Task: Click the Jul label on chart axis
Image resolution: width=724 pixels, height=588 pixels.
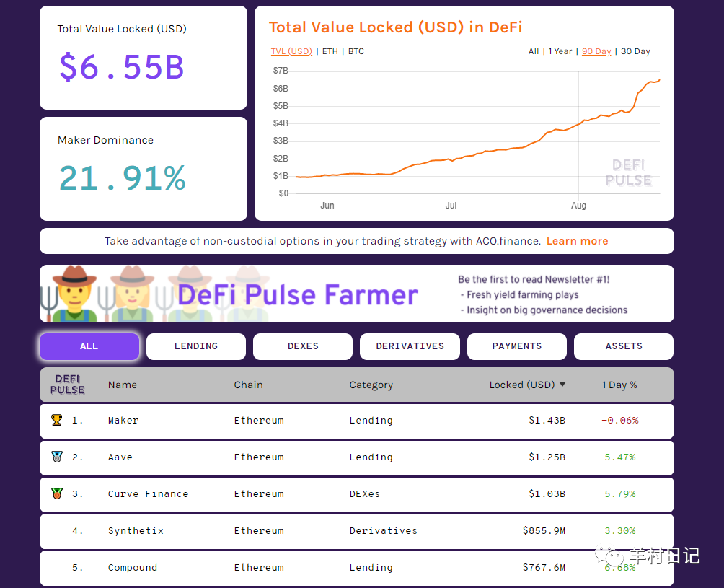Action: click(451, 206)
